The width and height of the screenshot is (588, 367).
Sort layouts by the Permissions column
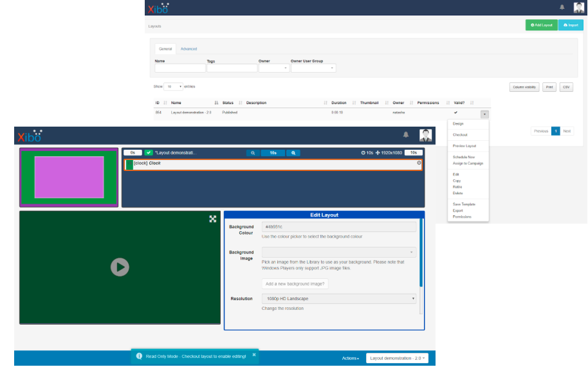point(433,103)
